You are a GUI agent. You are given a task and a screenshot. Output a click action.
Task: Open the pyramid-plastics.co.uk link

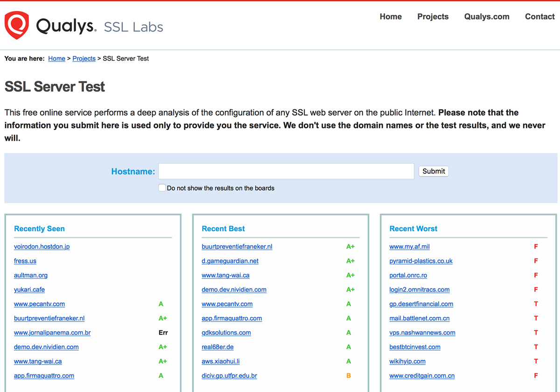pos(421,261)
